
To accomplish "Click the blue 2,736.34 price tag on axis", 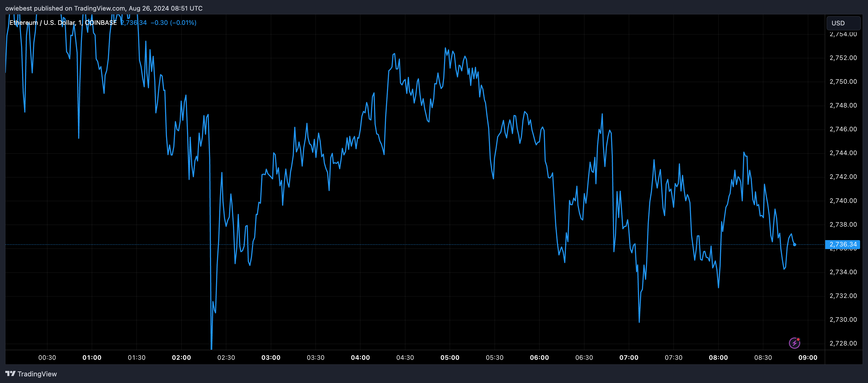I will [843, 244].
